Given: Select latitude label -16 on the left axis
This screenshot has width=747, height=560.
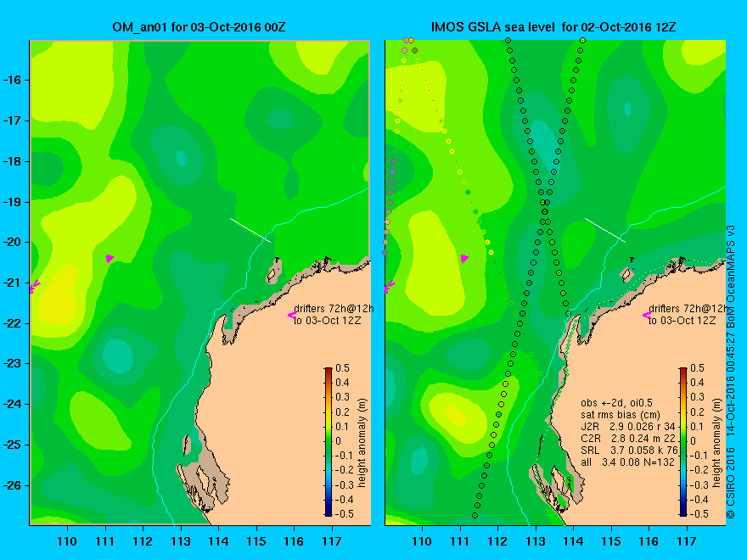Looking at the screenshot, I should [x=14, y=80].
